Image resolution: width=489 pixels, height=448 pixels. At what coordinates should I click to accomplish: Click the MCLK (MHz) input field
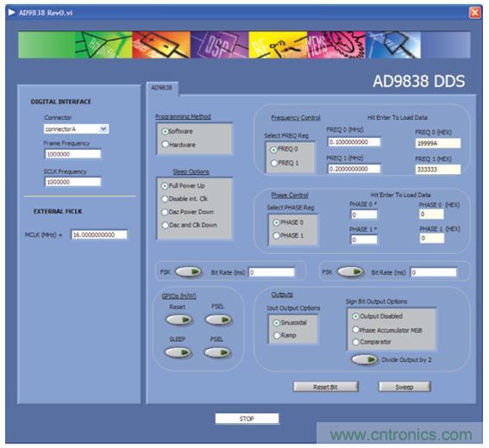99,234
